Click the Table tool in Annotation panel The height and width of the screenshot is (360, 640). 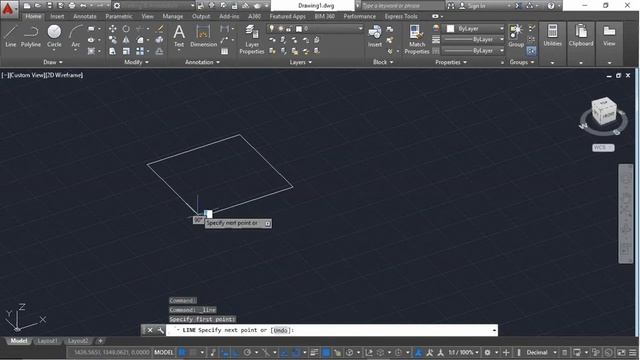coord(224,51)
